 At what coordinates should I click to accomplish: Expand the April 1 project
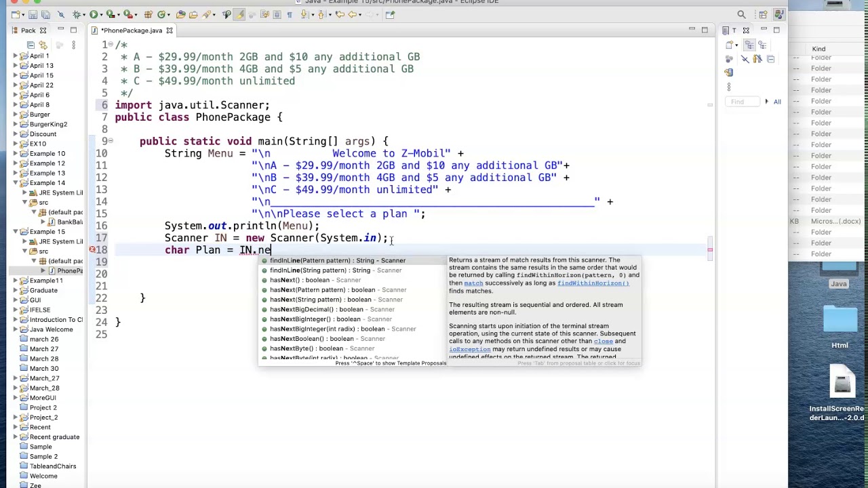click(x=16, y=56)
